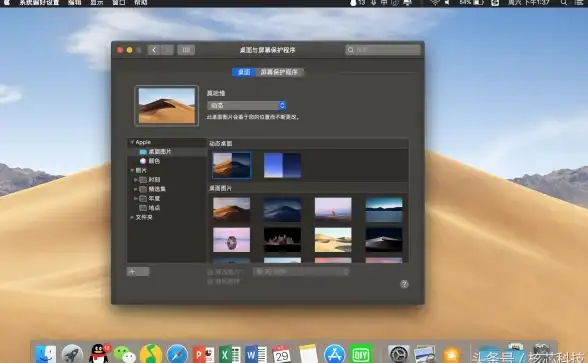Open 帮助 menu in menu bar

click(x=141, y=3)
